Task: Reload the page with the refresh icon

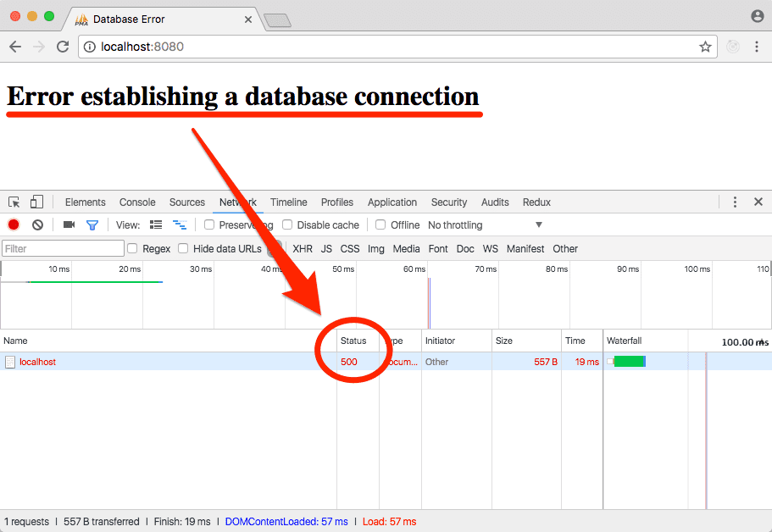Action: tap(63, 47)
